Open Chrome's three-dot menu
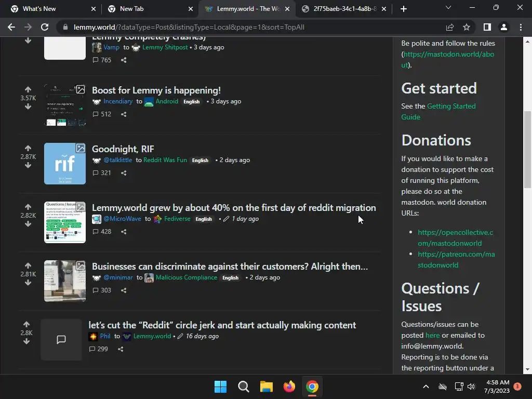532x399 pixels. pos(521,27)
